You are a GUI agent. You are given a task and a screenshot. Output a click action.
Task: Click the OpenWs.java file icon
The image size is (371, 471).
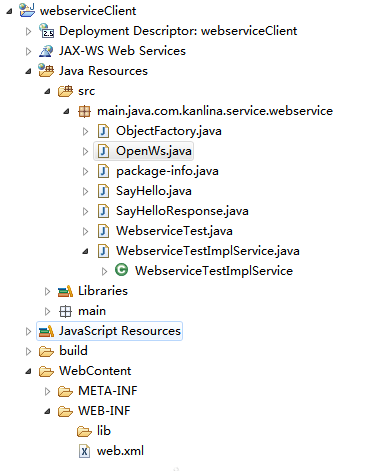click(103, 151)
